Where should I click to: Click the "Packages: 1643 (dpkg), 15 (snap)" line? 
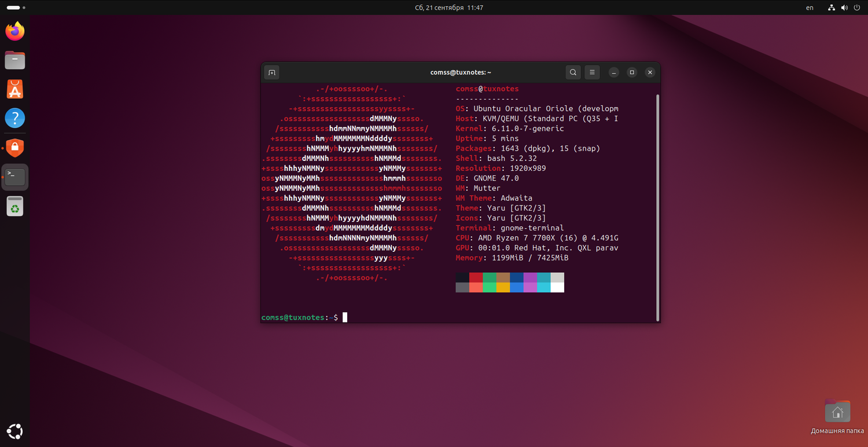tap(528, 148)
